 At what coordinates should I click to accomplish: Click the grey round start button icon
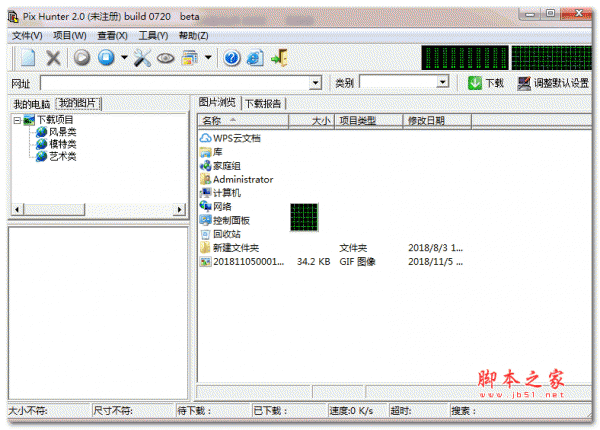[82, 58]
